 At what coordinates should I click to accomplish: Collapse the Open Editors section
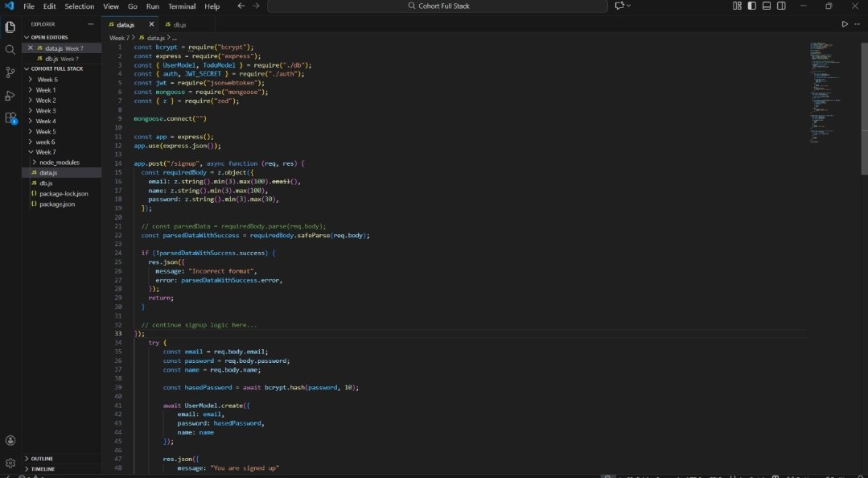[x=27, y=38]
